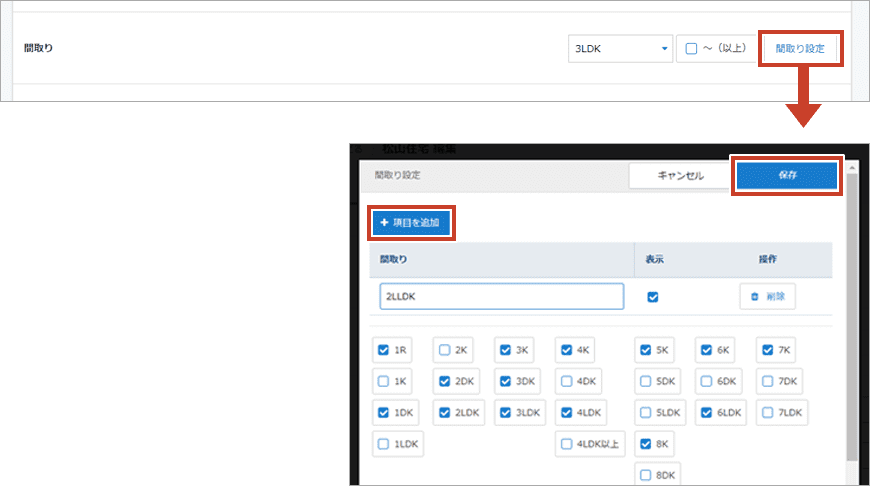Click the 削除 trash icon button
The height and width of the screenshot is (486, 870).
pos(767,297)
